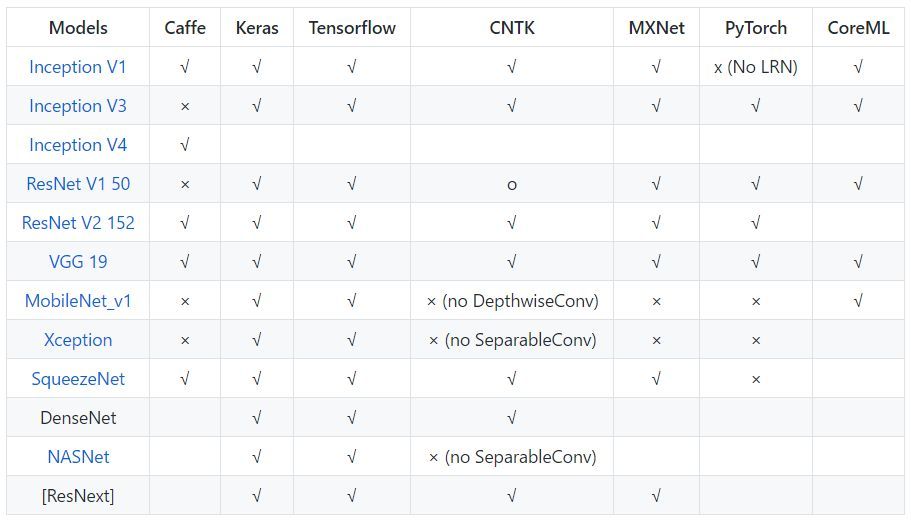The image size is (911, 520).
Task: Select the Tensorflow column header
Action: click(x=352, y=28)
